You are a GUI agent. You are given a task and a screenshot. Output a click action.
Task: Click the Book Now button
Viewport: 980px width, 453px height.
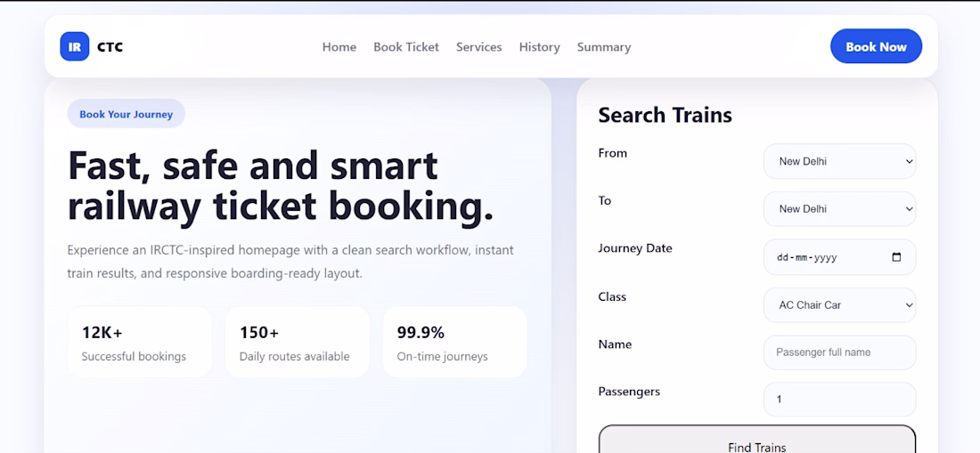pos(876,46)
